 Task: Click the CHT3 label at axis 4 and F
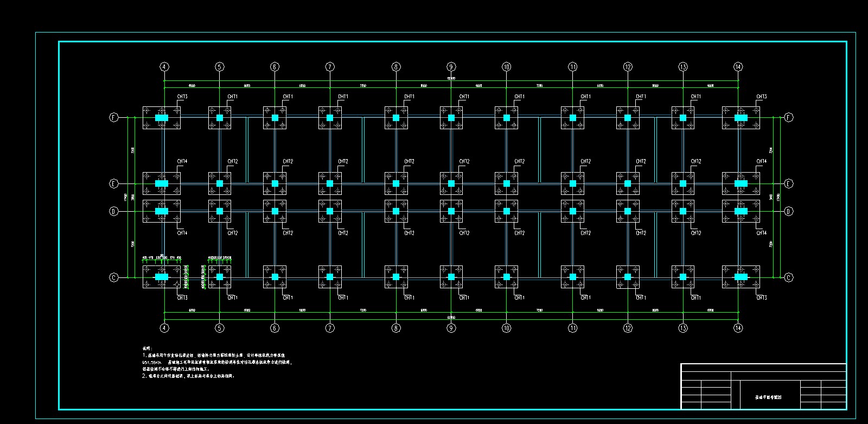(182, 97)
